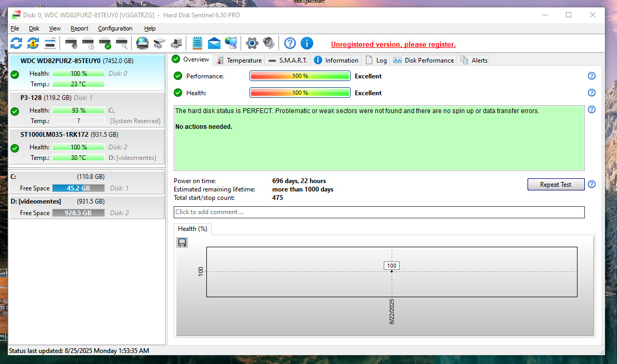Open the gear configuration icon

pos(252,43)
